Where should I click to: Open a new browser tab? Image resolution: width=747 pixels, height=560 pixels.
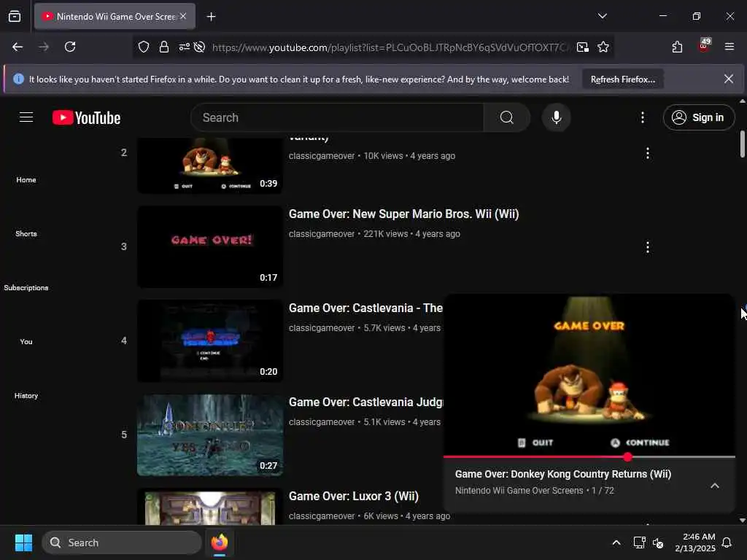pos(211,17)
